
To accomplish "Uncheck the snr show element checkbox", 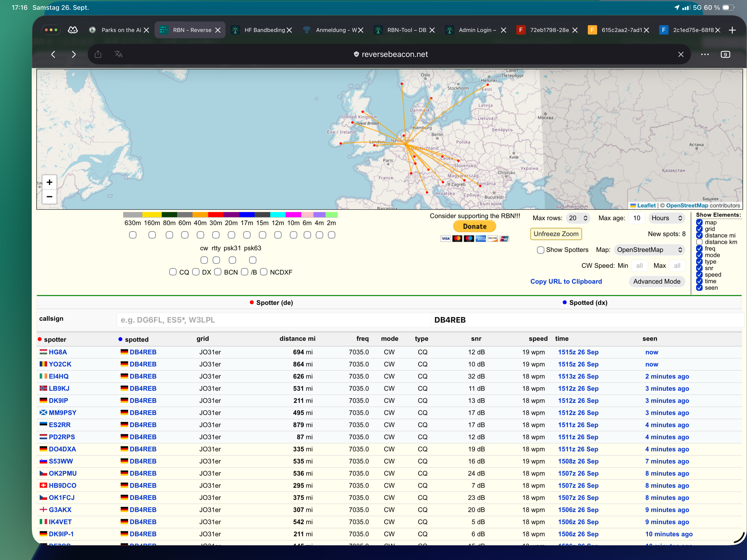I will [x=699, y=268].
